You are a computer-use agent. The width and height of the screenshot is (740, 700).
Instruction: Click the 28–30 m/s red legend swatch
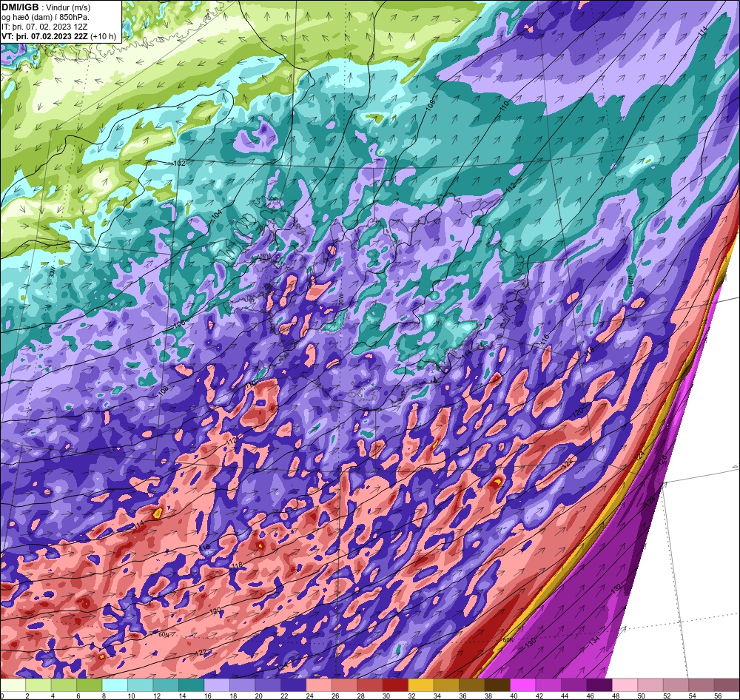pos(370,685)
